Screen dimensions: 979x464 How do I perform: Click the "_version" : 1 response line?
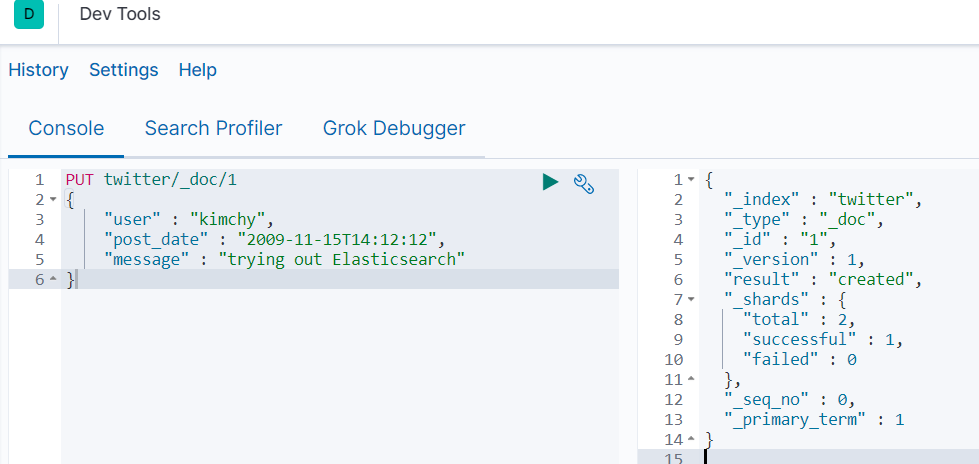[794, 260]
